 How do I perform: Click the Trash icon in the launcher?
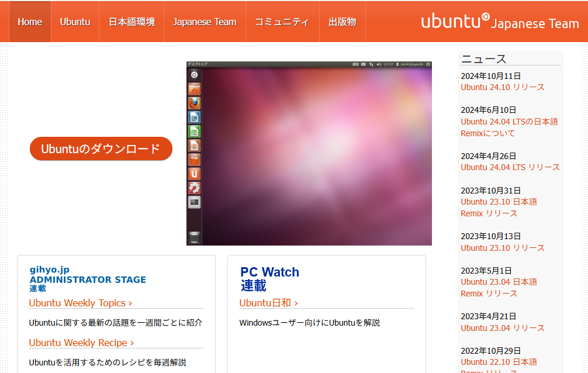(194, 237)
